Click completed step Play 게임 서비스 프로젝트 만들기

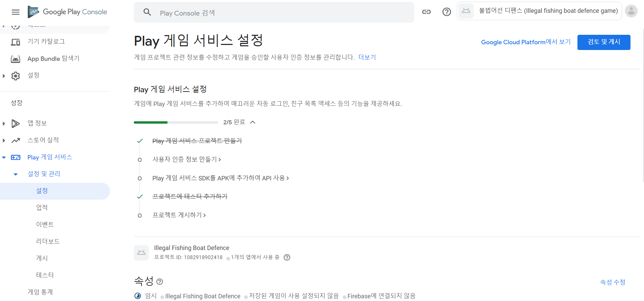point(197,141)
